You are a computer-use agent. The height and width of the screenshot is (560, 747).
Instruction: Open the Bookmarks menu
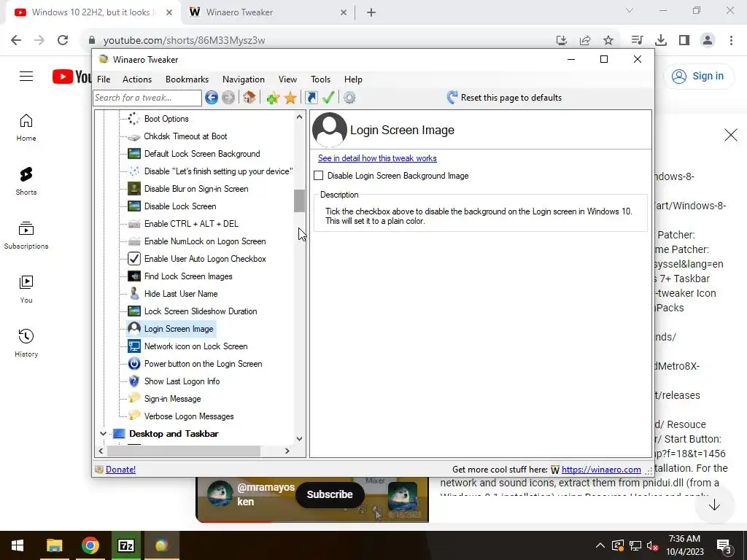[187, 79]
